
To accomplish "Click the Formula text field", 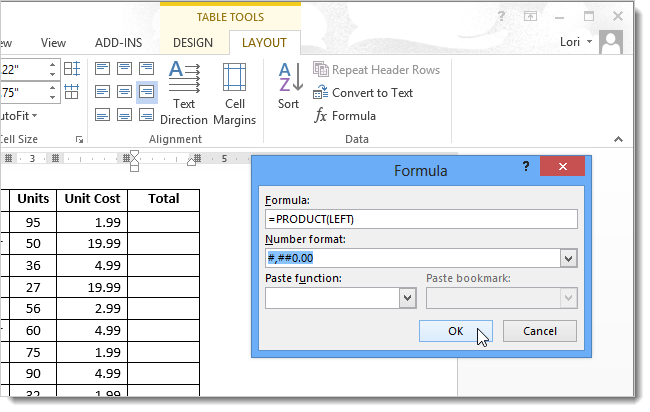I will [x=421, y=219].
